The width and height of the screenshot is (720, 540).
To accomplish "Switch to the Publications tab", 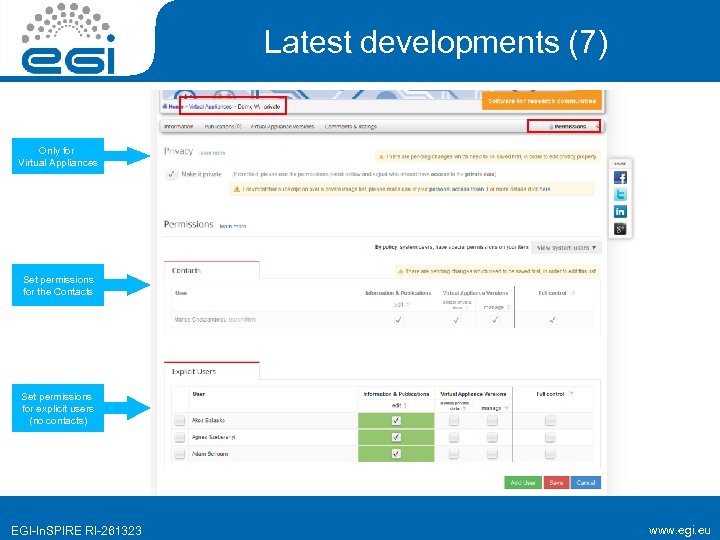I will click(223, 127).
